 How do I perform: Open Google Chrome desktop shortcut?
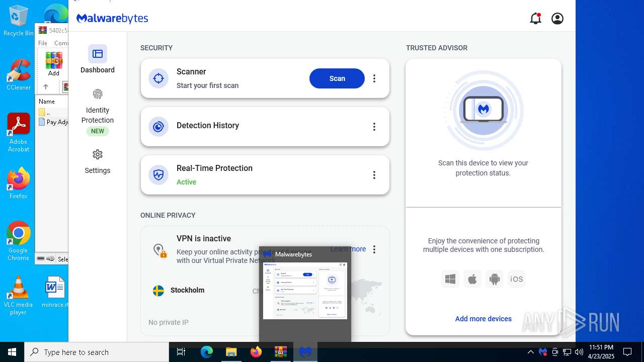point(19,241)
